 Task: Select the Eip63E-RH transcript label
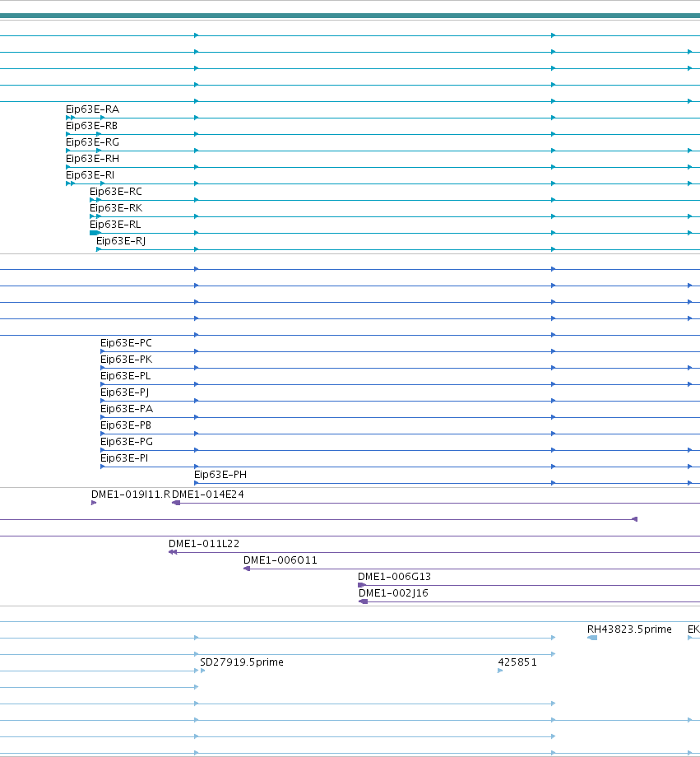(x=92, y=158)
